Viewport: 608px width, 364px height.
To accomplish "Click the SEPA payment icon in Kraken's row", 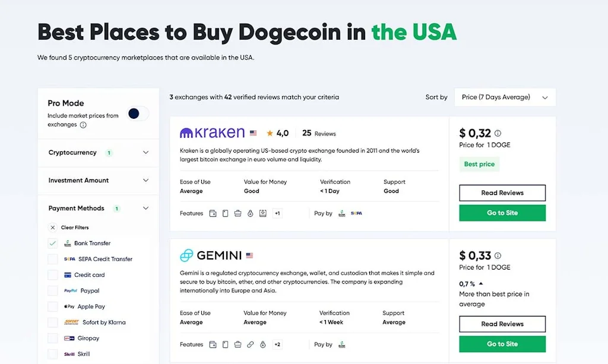I will pyautogui.click(x=356, y=213).
